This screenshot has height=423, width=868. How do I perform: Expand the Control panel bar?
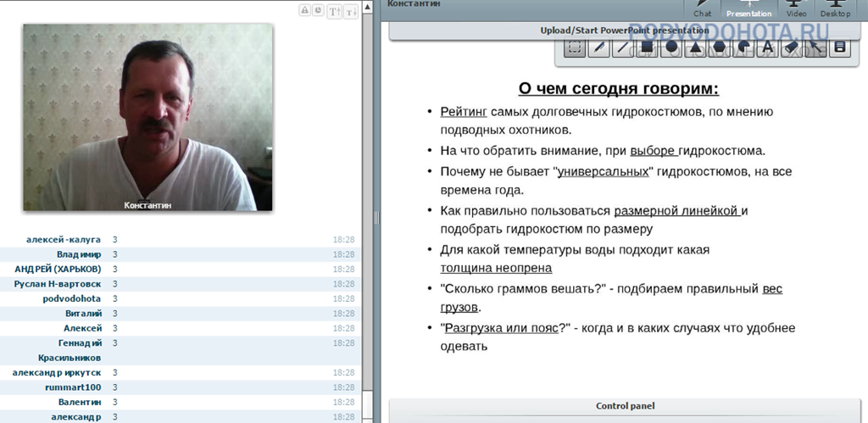tap(625, 406)
